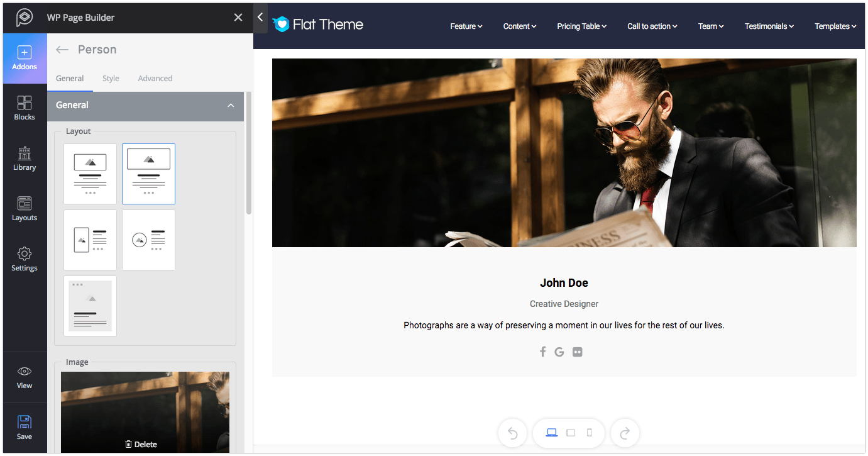The width and height of the screenshot is (868, 456).
Task: Save the page with Save icon
Action: (25, 428)
